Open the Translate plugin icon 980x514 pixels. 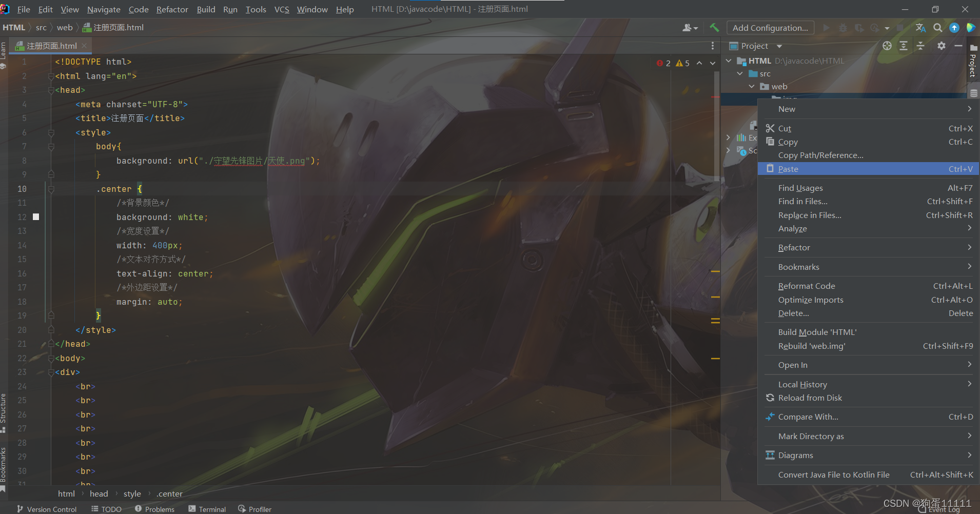[921, 28]
